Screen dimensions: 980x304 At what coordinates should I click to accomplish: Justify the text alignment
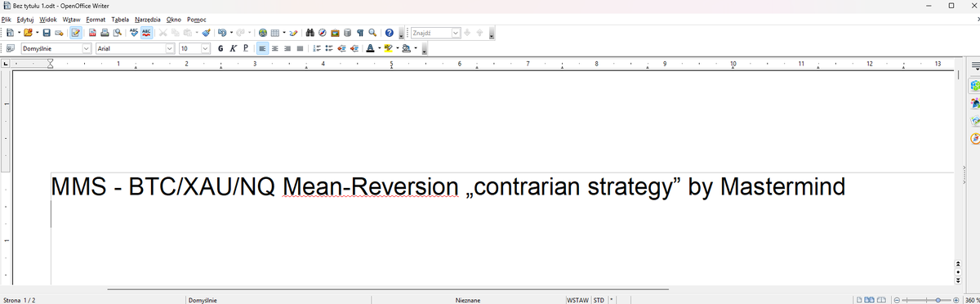tap(300, 48)
